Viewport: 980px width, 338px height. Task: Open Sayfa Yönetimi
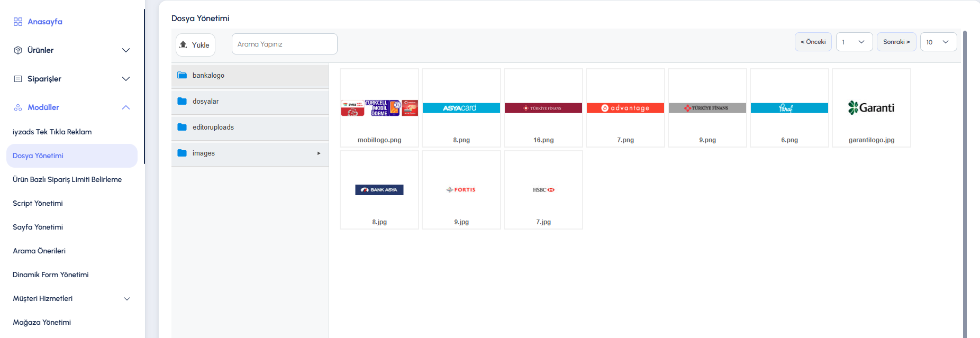pyautogui.click(x=38, y=227)
